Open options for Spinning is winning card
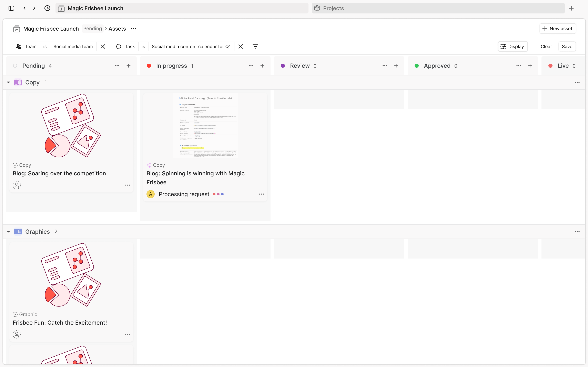The image size is (588, 367). pyautogui.click(x=261, y=194)
